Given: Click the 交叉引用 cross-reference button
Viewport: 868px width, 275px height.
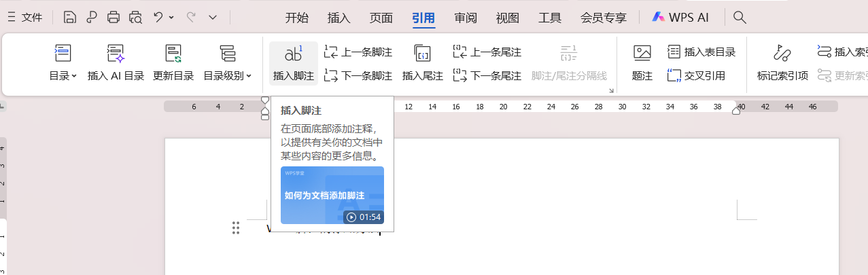Looking at the screenshot, I should click(x=697, y=75).
